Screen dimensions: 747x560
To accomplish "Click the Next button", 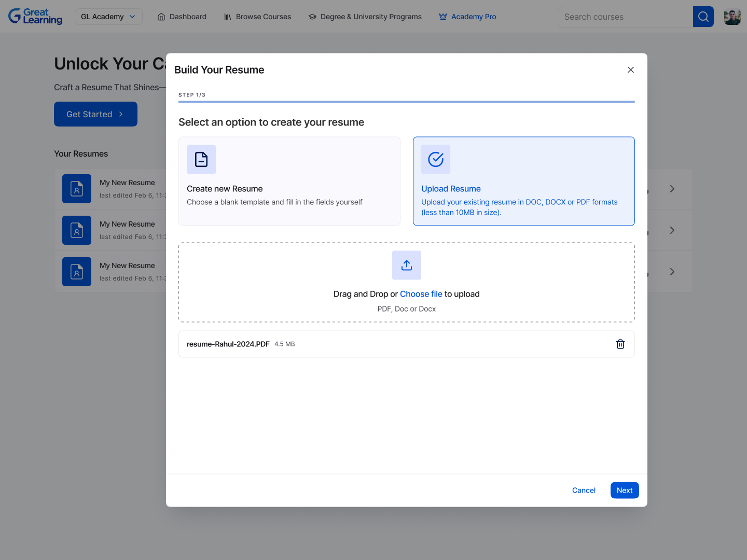I will 625,491.
